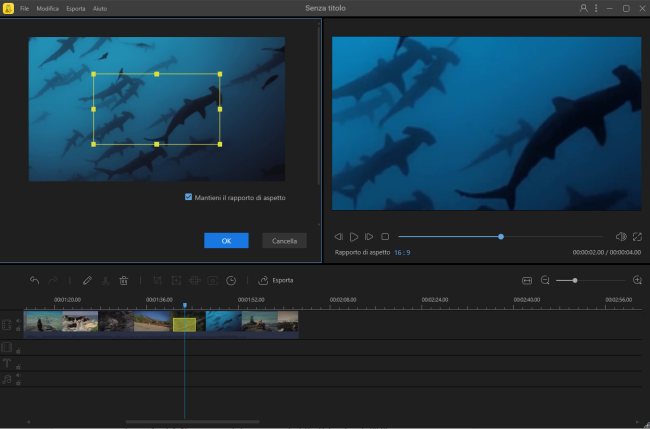The width and height of the screenshot is (650, 429).
Task: Delete the selected clip with trash icon
Action: click(x=124, y=281)
